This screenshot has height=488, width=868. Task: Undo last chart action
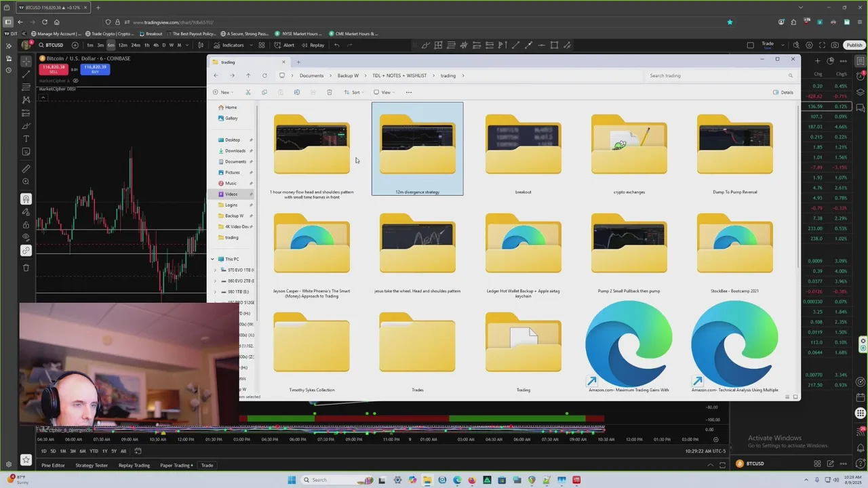(x=336, y=45)
